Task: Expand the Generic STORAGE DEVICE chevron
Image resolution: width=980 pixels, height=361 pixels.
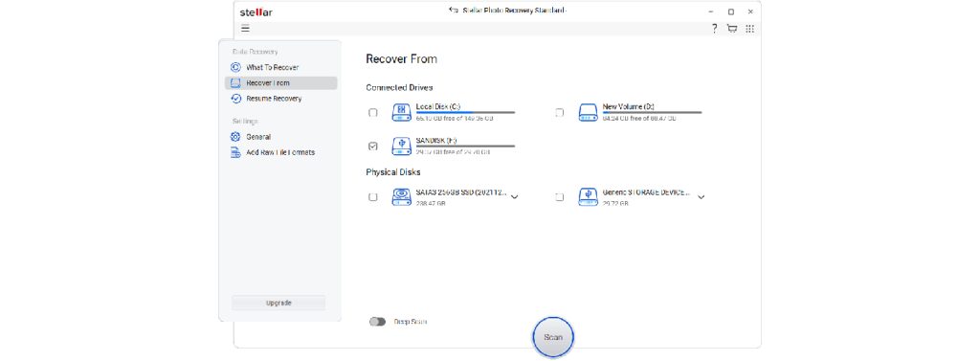Action: (702, 197)
